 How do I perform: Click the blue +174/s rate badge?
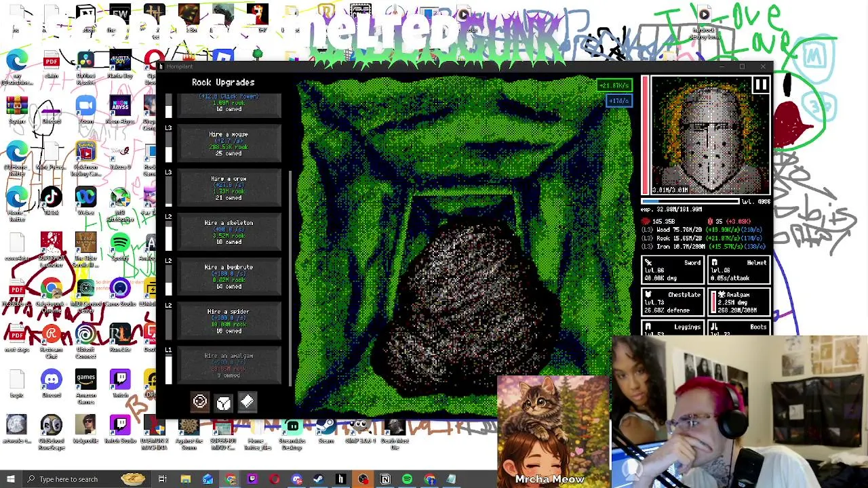[618, 101]
